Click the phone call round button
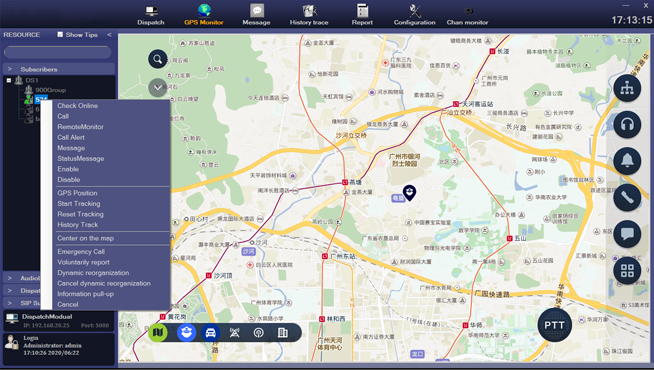654x370 pixels. tap(627, 197)
